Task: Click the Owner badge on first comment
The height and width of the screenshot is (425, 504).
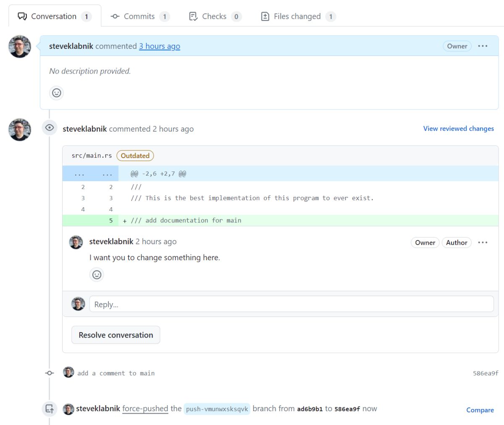Action: [x=457, y=46]
